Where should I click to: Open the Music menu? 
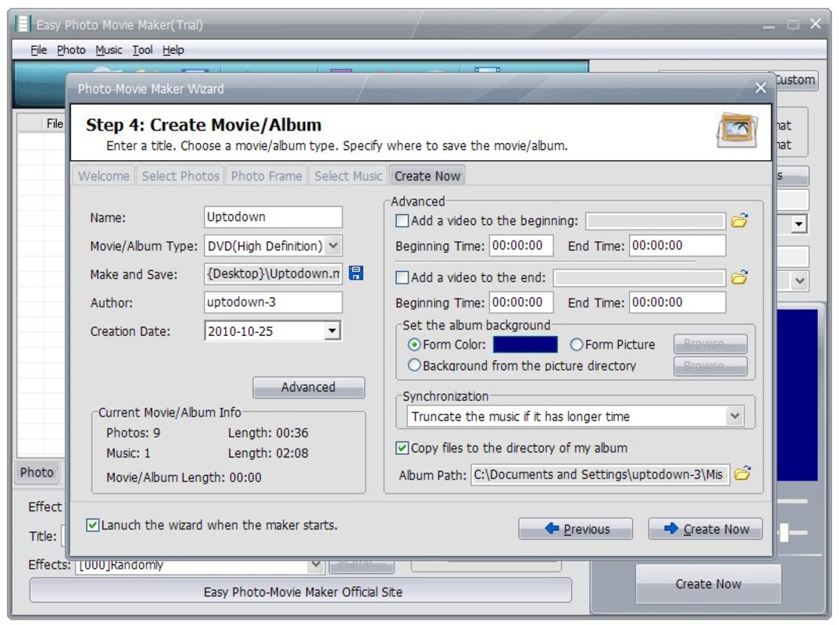tap(109, 50)
